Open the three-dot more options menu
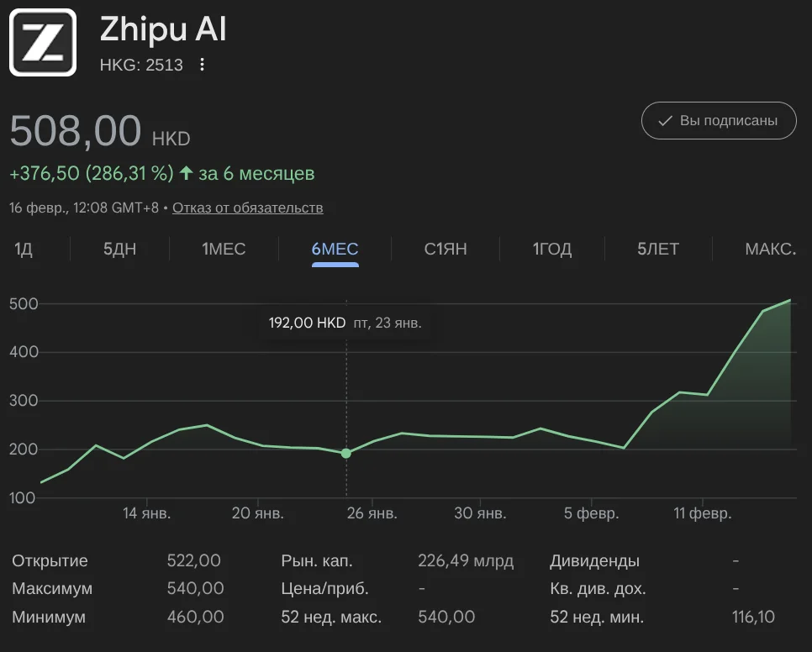 pyautogui.click(x=202, y=65)
